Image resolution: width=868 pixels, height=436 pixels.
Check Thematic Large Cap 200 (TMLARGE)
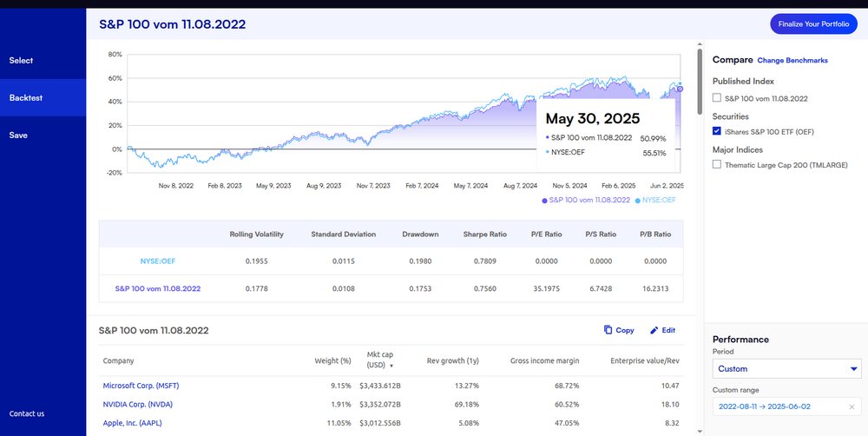pos(717,164)
